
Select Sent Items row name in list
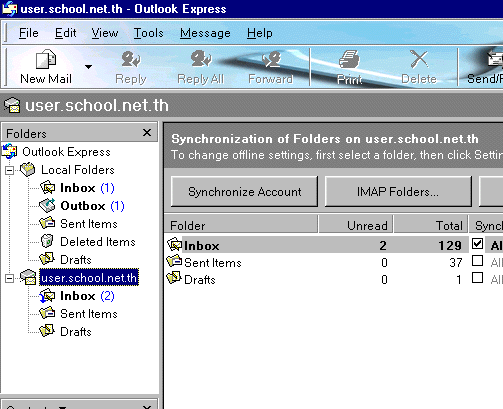click(x=213, y=263)
